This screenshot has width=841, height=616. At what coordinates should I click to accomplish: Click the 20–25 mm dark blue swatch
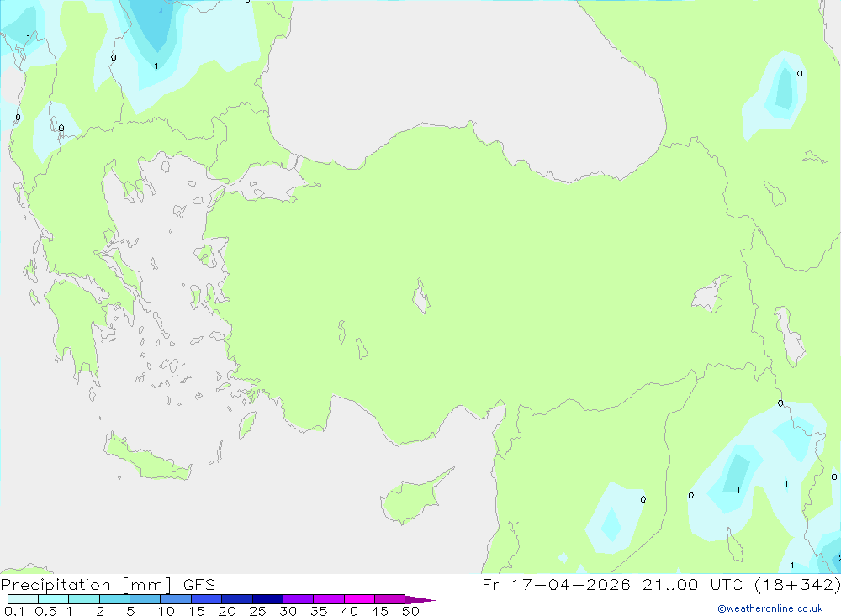point(236,599)
